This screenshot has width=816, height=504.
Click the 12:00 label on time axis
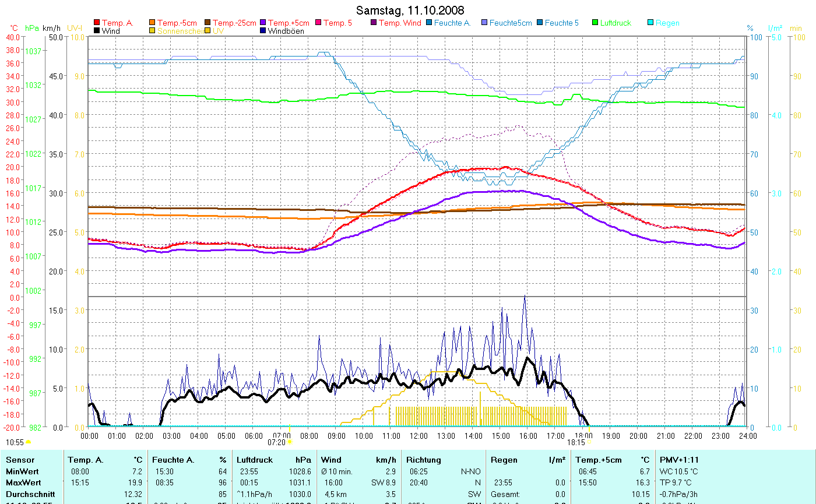pyautogui.click(x=418, y=435)
